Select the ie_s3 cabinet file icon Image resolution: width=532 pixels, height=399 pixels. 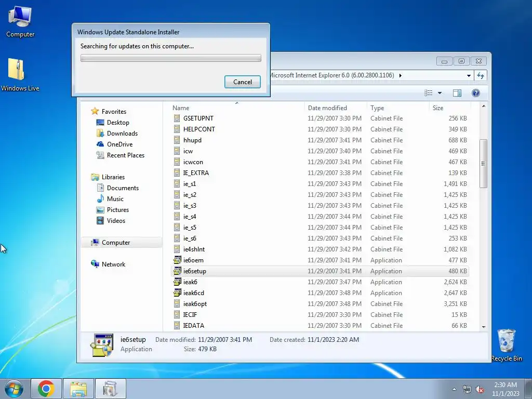[177, 206]
